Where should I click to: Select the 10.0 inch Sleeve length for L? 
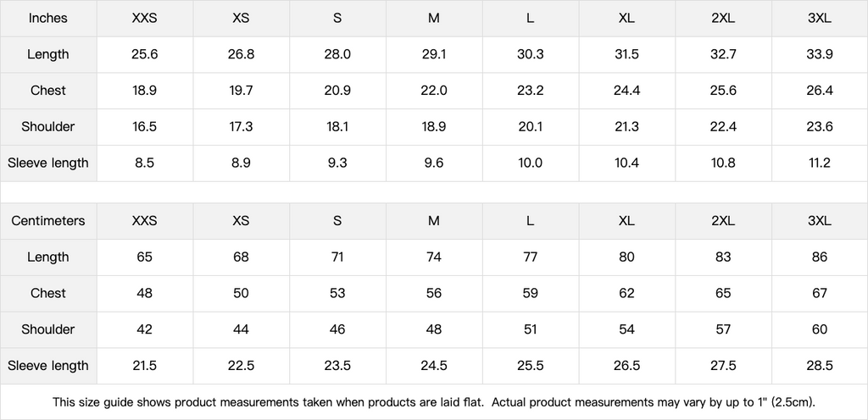tap(530, 163)
